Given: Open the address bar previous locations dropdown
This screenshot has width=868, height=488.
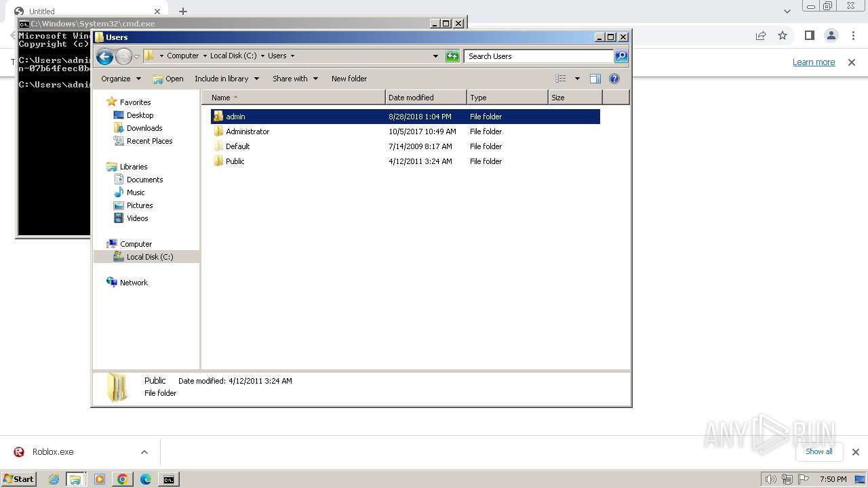Looking at the screenshot, I should click(x=435, y=56).
